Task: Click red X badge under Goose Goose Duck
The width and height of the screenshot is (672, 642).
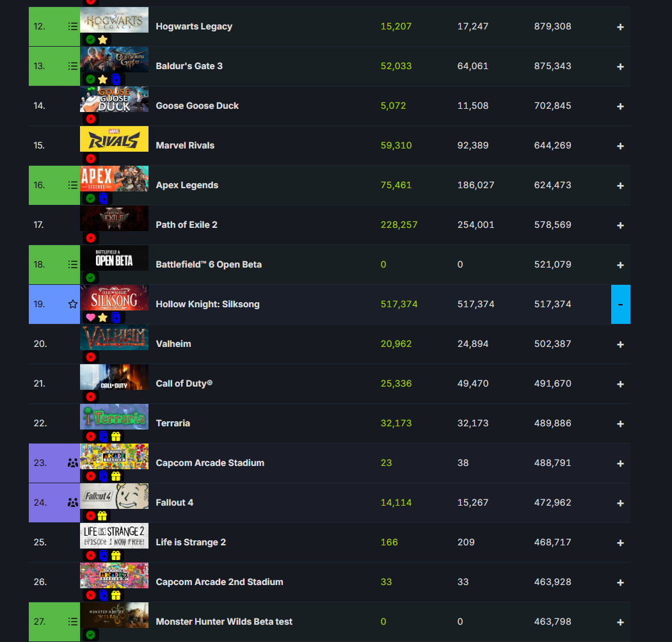Action: click(x=90, y=119)
